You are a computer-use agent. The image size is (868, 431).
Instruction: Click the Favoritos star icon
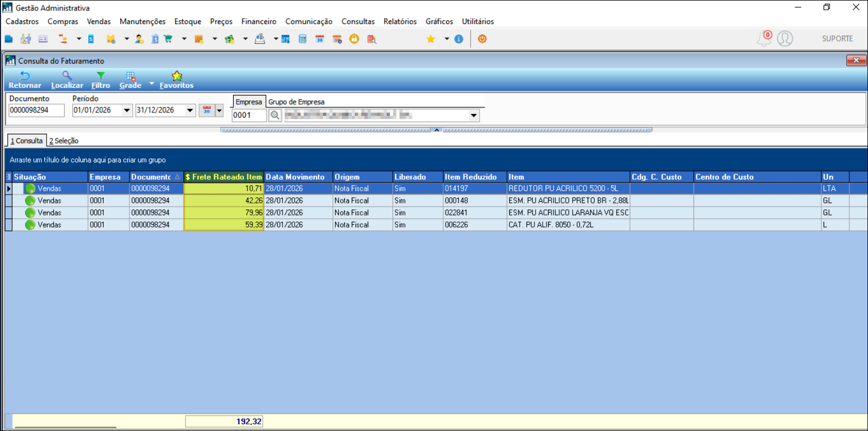[x=177, y=76]
